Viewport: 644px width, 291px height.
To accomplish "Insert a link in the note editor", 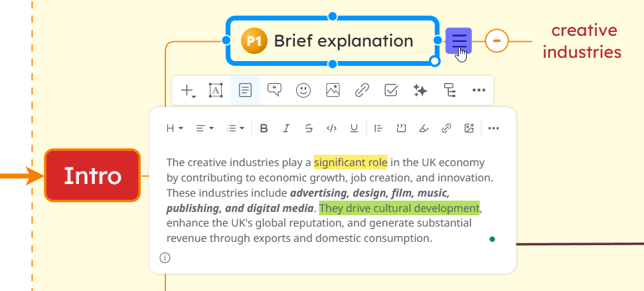I will (x=446, y=129).
